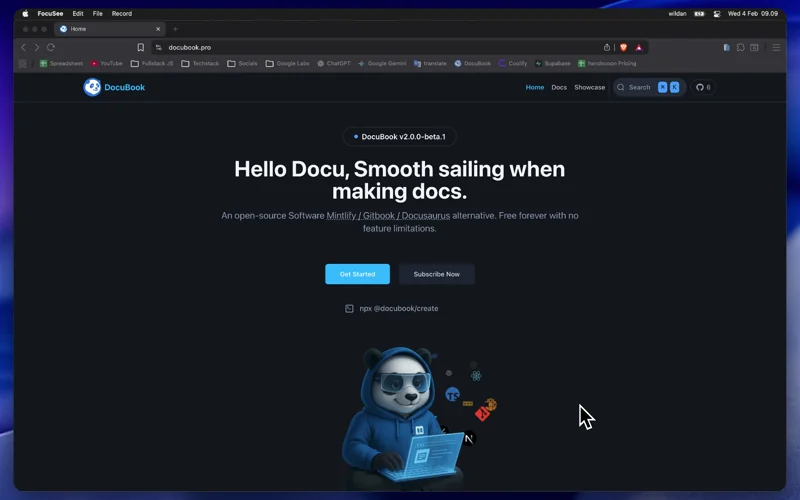Click the share icon in address bar
800x500 pixels.
(x=606, y=47)
